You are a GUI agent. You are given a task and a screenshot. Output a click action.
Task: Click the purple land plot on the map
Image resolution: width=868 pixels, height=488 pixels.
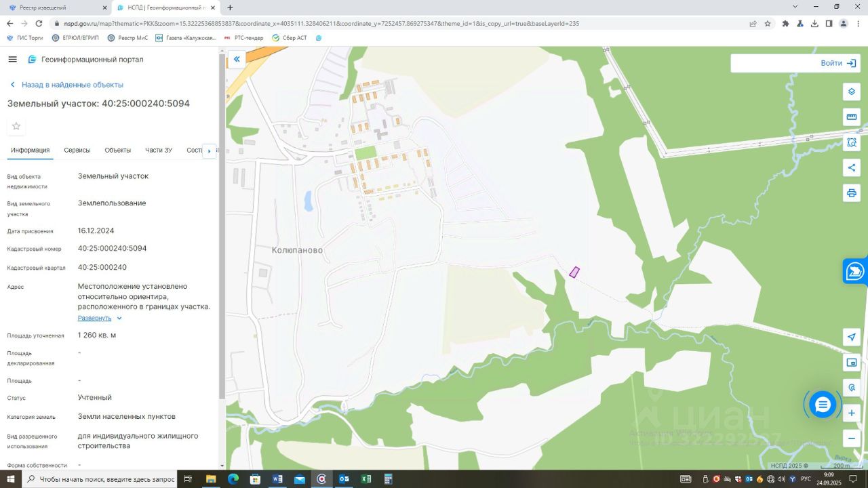click(x=574, y=272)
